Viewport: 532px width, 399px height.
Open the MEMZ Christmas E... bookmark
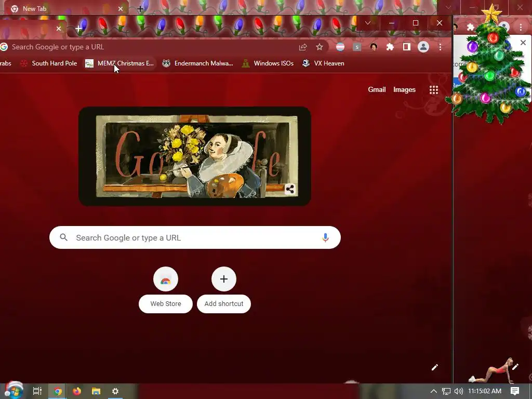pyautogui.click(x=119, y=63)
